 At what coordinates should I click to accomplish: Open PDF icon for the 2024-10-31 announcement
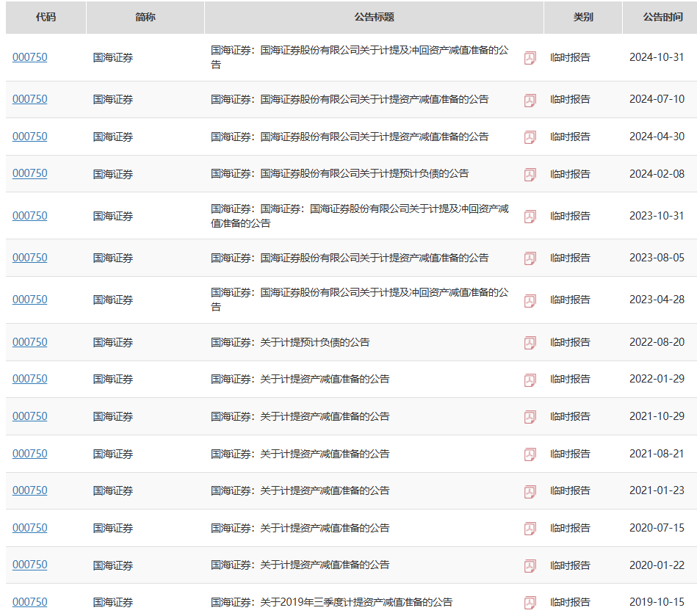pos(530,58)
